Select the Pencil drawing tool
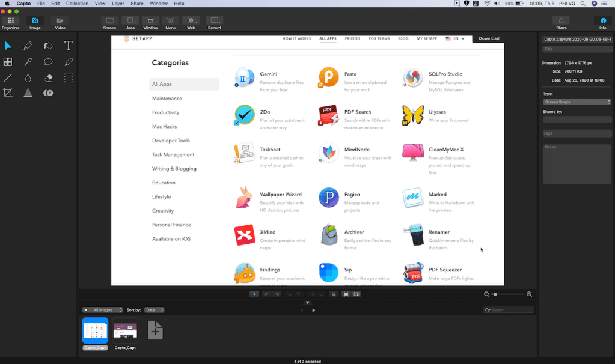Image resolution: width=615 pixels, height=364 pixels. point(28,46)
